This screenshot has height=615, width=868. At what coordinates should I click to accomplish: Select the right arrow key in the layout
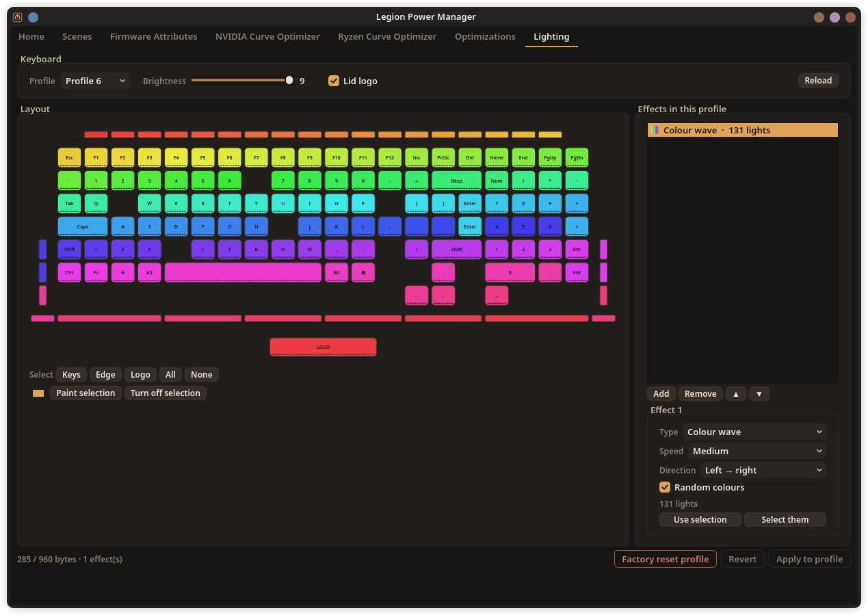(497, 296)
